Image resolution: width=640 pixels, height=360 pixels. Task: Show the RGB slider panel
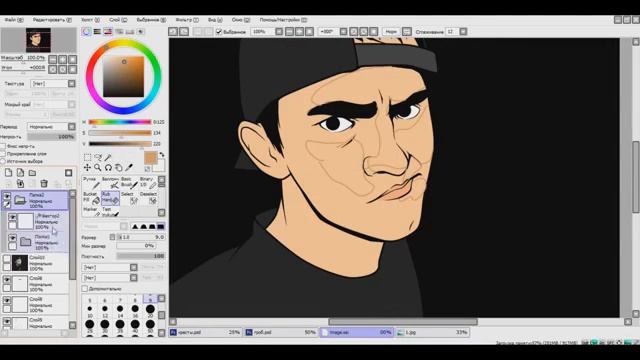tap(97, 31)
